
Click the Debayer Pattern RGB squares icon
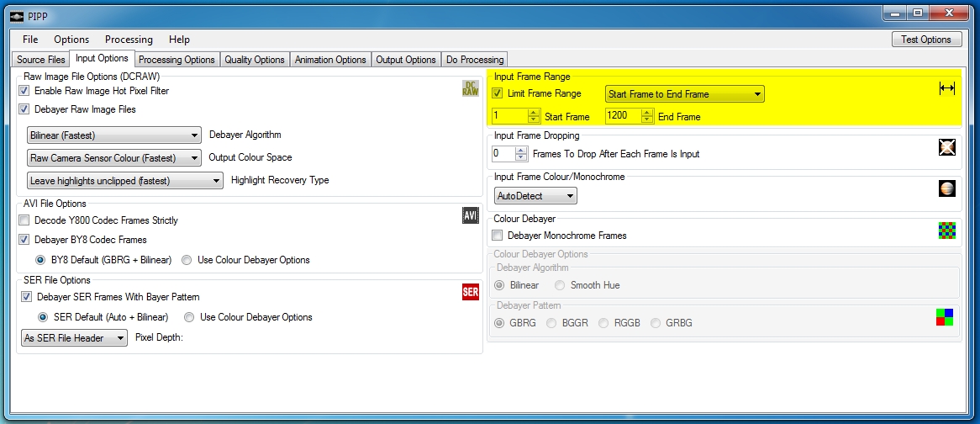(945, 317)
